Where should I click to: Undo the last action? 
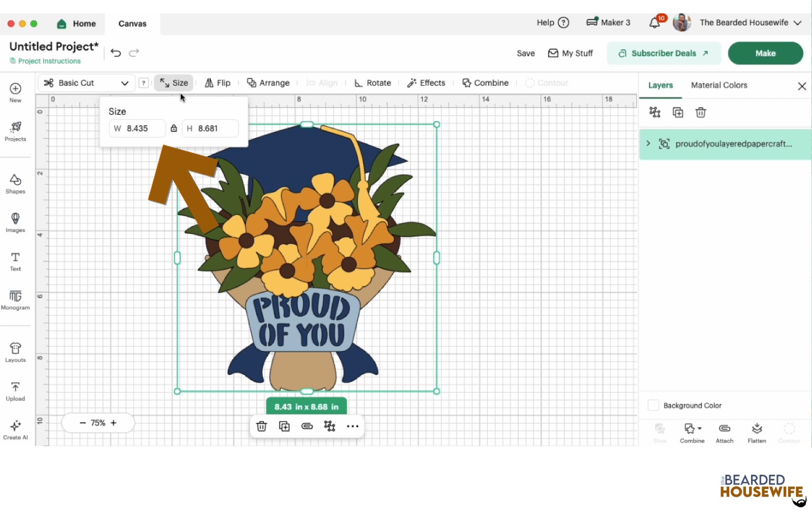coord(116,53)
